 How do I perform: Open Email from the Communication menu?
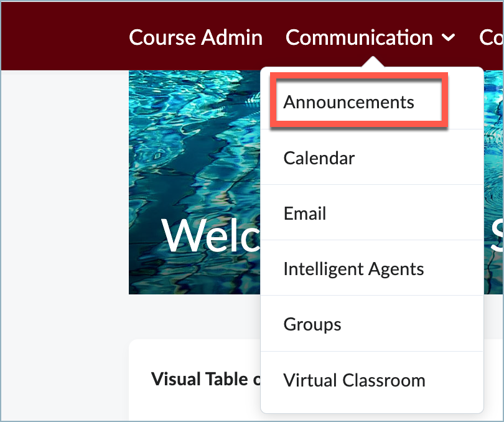304,213
